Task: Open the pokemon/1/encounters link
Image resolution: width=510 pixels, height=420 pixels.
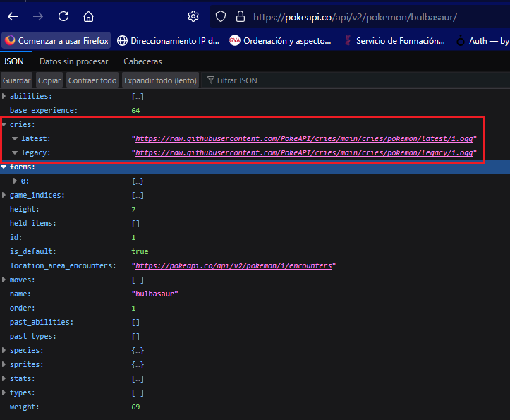Action: 233,265
